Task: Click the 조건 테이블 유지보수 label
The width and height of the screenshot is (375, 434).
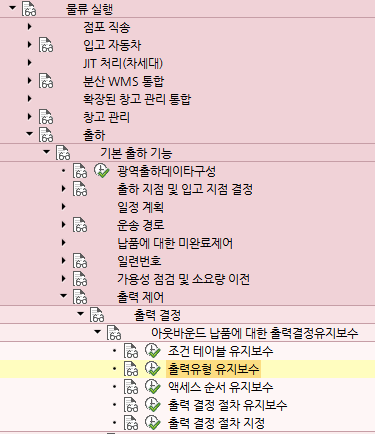Action: [x=220, y=351]
